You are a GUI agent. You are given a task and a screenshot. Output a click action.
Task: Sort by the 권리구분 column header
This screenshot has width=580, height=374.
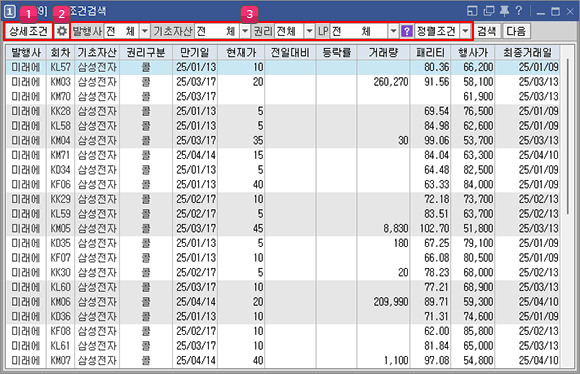[146, 53]
